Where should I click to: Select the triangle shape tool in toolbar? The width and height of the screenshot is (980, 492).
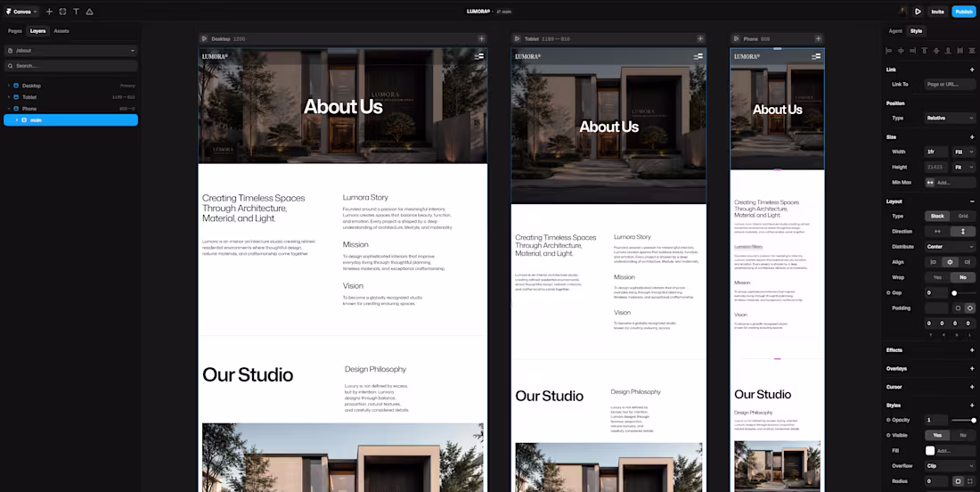click(x=89, y=12)
